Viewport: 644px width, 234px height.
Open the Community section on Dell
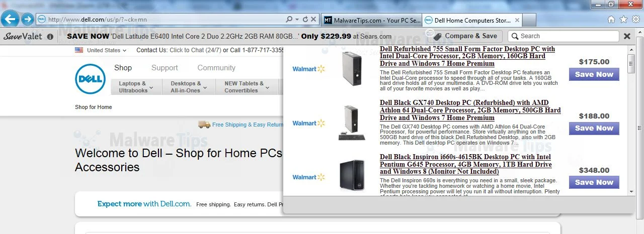[x=216, y=68]
